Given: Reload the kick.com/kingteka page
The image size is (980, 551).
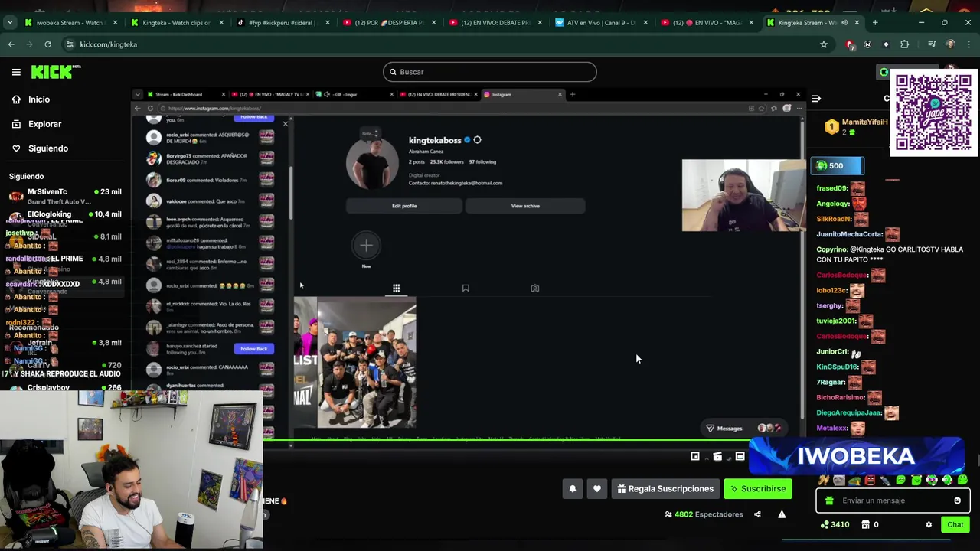Looking at the screenshot, I should [47, 44].
